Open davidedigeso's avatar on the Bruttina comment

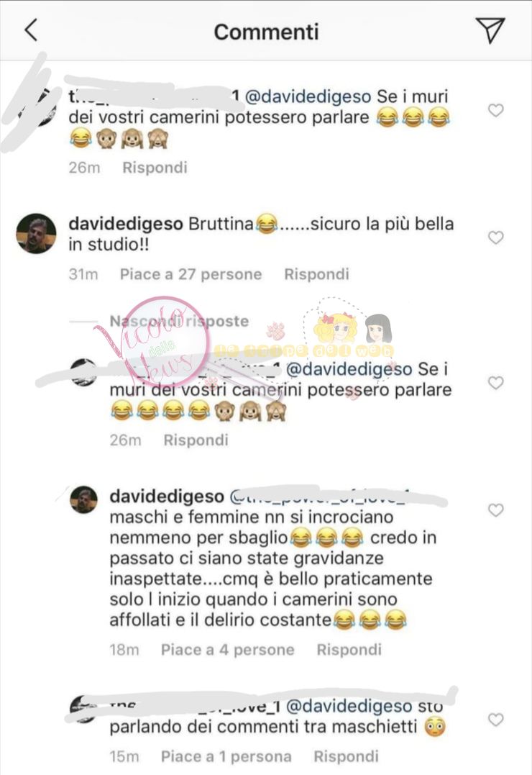(x=36, y=233)
